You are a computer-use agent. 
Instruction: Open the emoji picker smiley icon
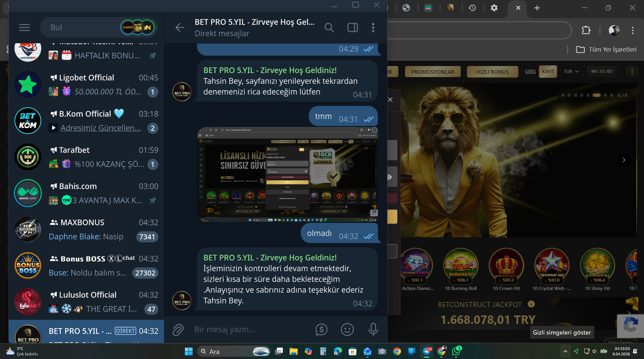(x=347, y=330)
